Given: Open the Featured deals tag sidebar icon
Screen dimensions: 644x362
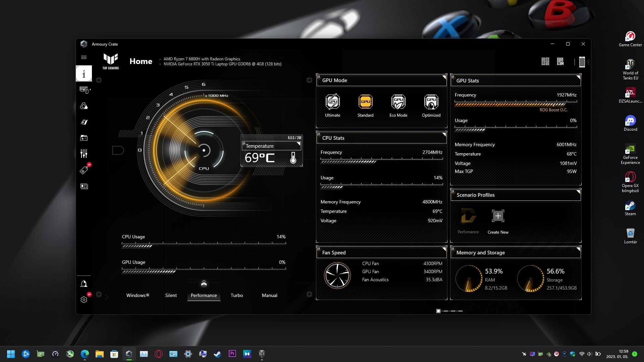Looking at the screenshot, I should coord(84,170).
